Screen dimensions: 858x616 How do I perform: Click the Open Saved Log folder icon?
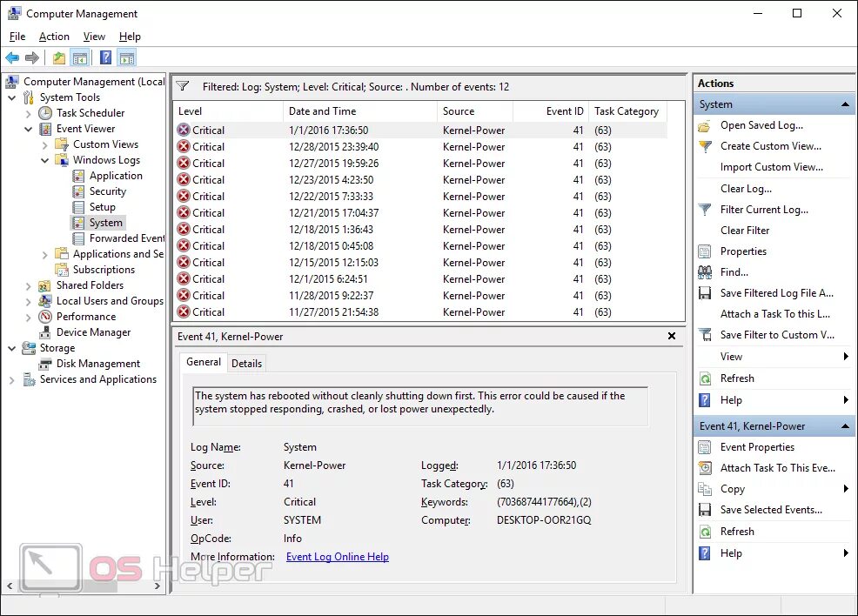[705, 126]
